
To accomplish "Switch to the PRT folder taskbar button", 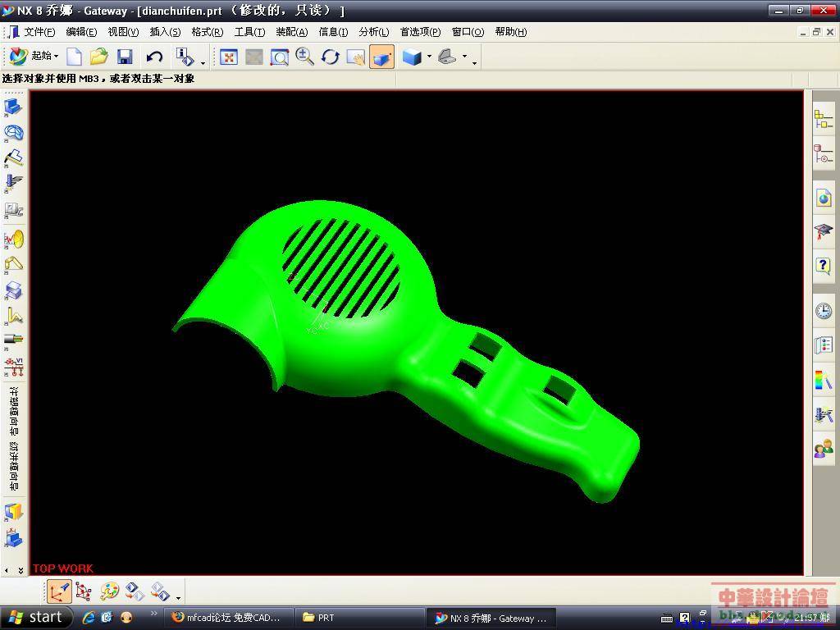I will click(359, 618).
